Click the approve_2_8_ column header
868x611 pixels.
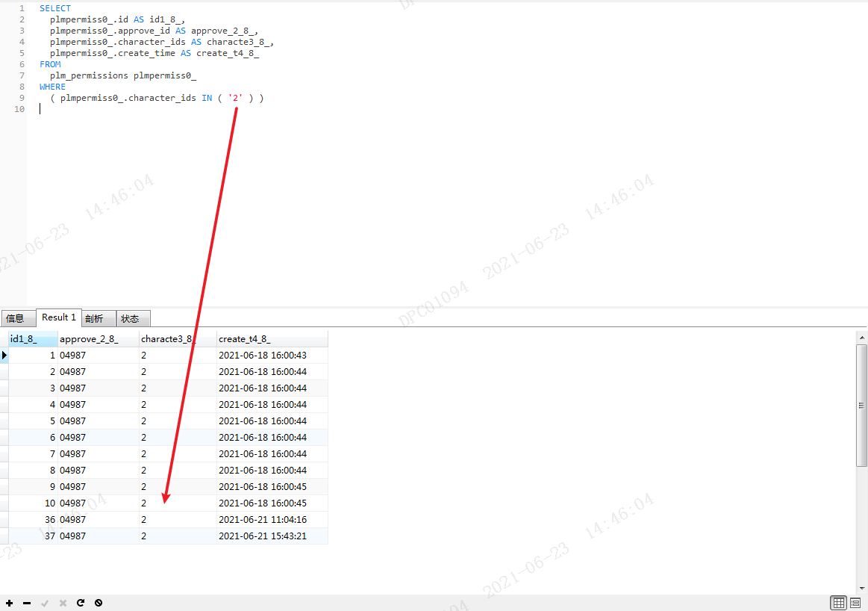[x=98, y=339]
